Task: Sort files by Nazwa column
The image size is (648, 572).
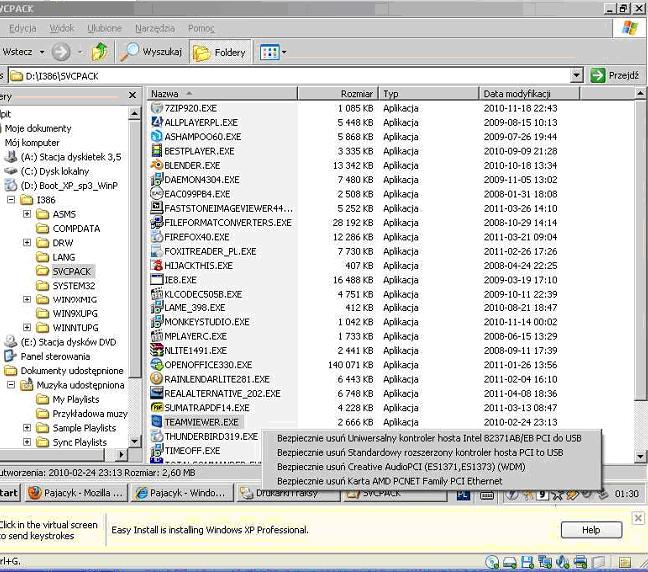Action: click(x=222, y=94)
